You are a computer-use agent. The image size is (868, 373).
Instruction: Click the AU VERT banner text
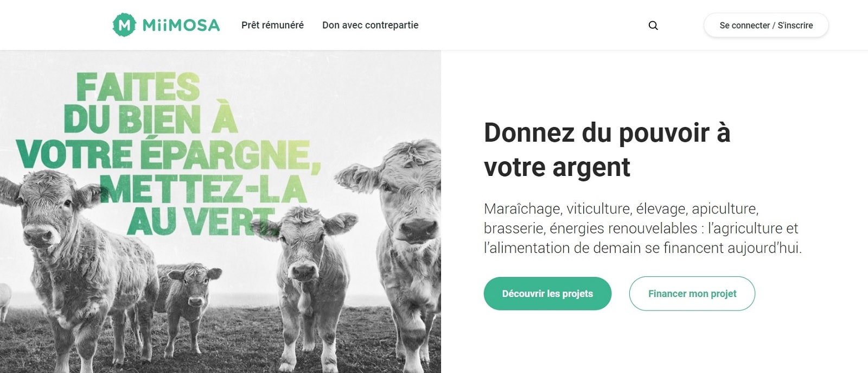(x=201, y=222)
